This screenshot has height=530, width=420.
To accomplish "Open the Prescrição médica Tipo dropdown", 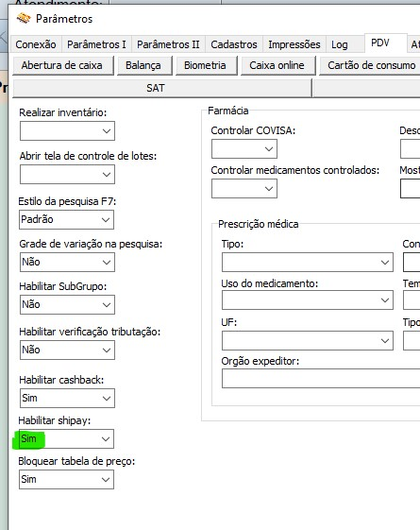I will pyautogui.click(x=308, y=262).
